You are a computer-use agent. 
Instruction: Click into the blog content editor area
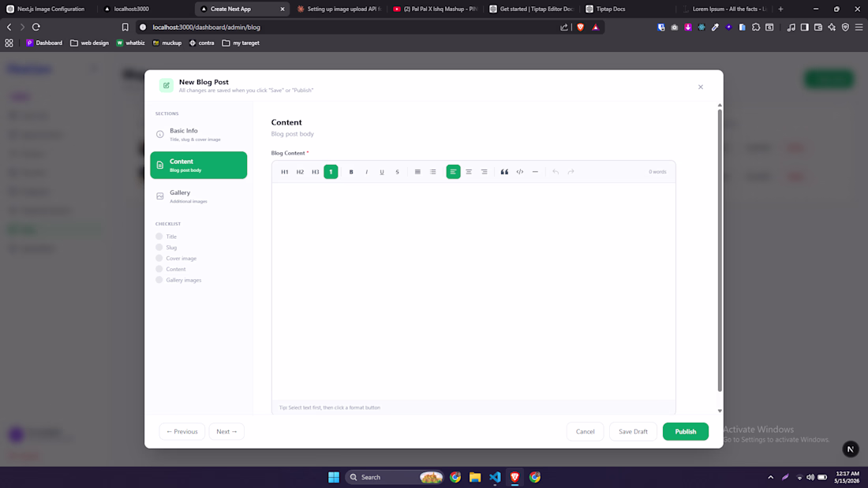473,290
